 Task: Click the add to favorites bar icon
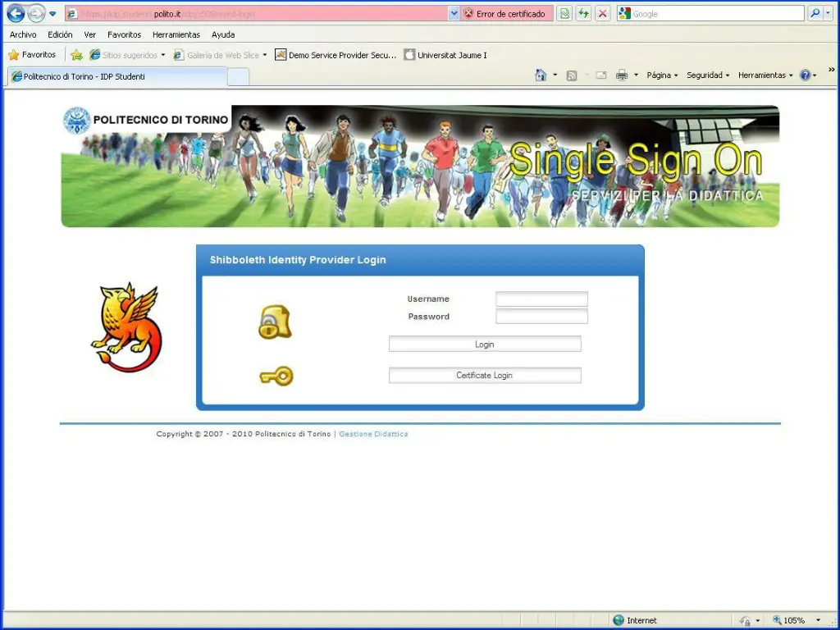tap(76, 55)
